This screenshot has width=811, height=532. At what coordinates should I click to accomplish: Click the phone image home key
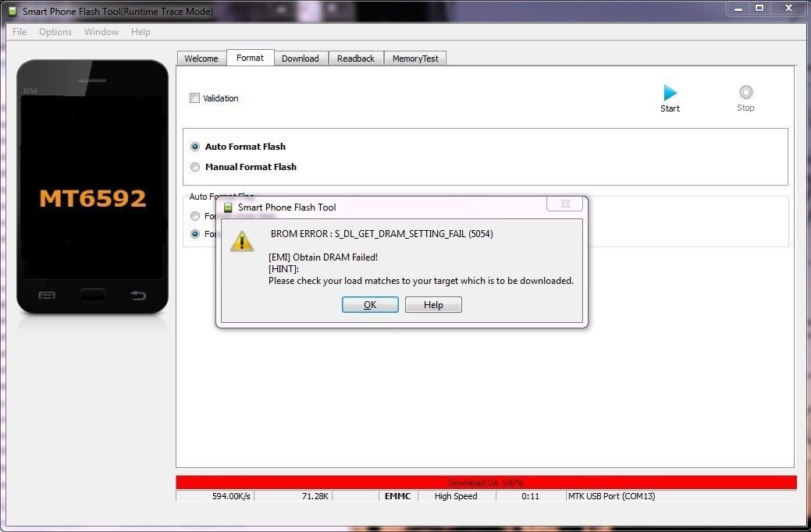coord(93,295)
